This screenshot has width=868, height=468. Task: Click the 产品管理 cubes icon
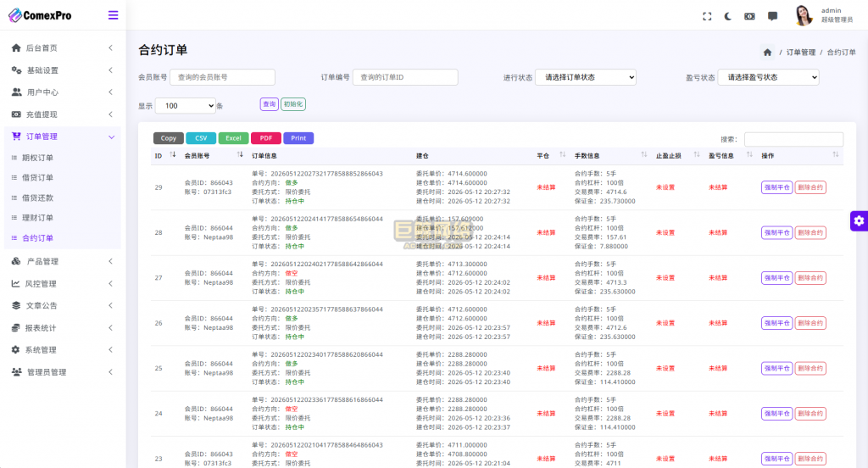click(16, 261)
